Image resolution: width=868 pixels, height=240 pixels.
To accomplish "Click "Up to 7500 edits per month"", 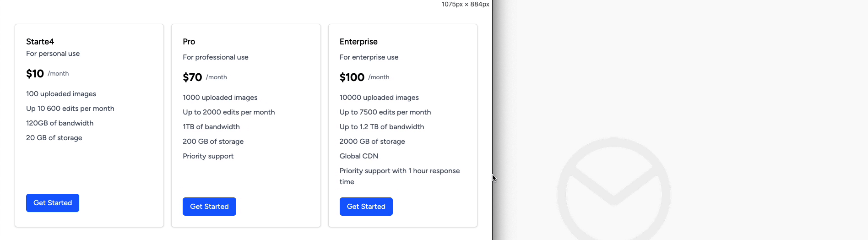I will (x=385, y=112).
